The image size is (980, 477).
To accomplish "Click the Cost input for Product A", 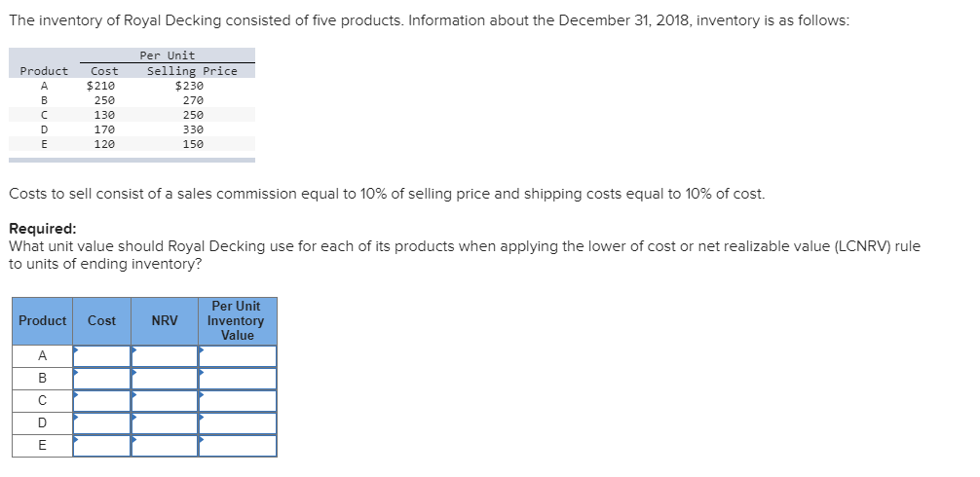I will tap(102, 356).
